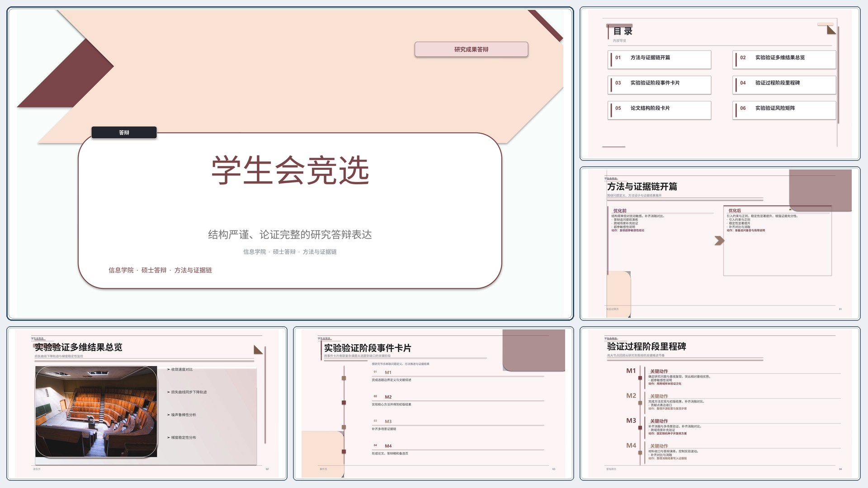Click the M4 label on the milestone slide

point(631,445)
